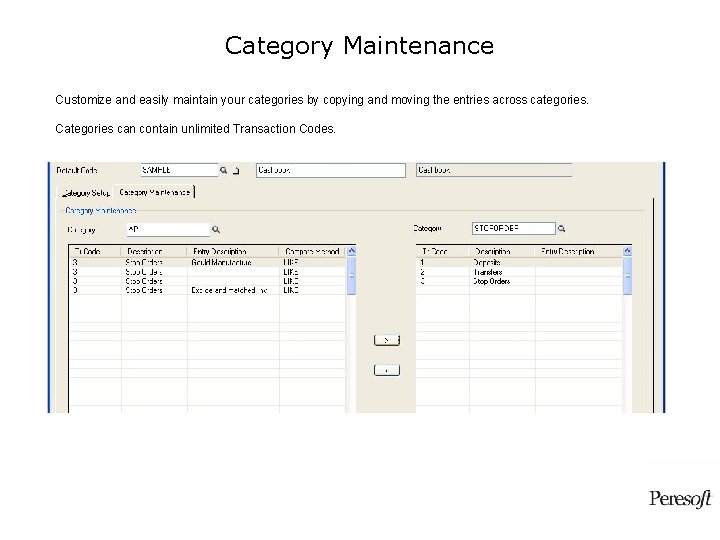Switch to the Category Setup tab
The height and width of the screenshot is (540, 720).
tap(85, 193)
